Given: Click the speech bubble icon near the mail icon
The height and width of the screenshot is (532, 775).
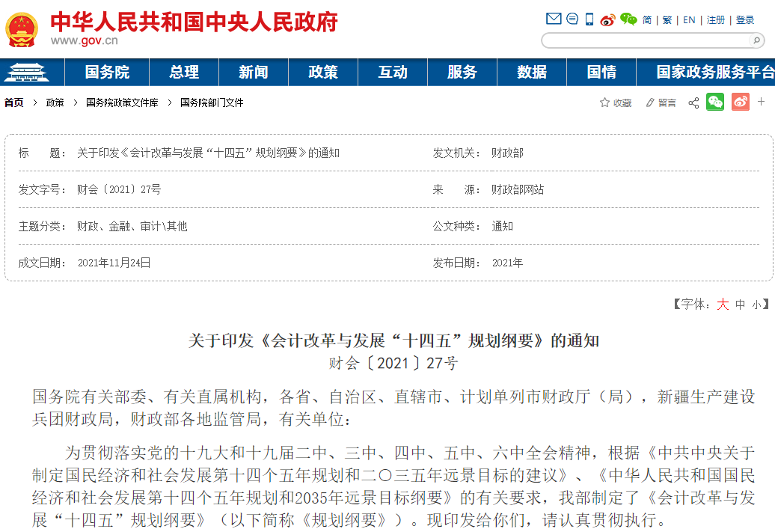Looking at the screenshot, I should click(x=571, y=18).
